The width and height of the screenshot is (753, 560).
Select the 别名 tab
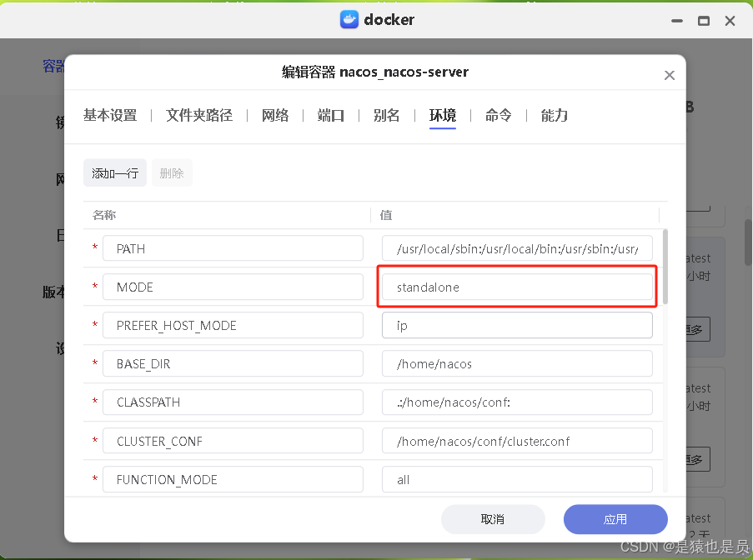387,115
